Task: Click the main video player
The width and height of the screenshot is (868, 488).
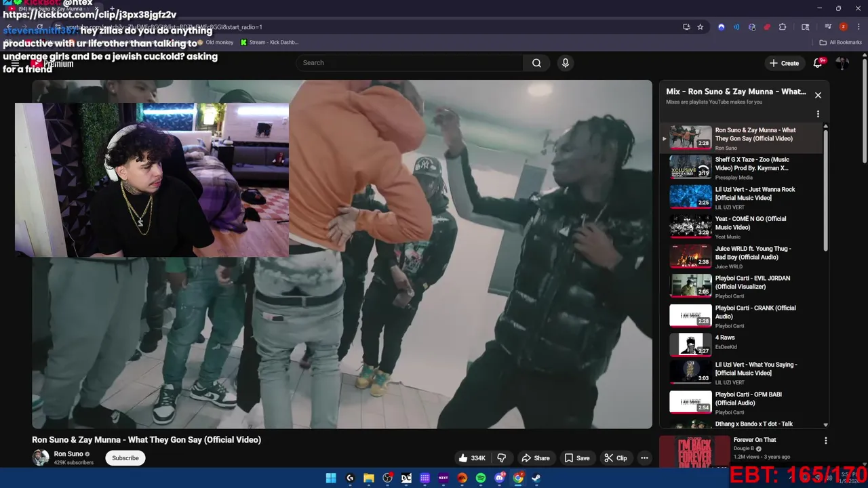Action: coord(342,254)
